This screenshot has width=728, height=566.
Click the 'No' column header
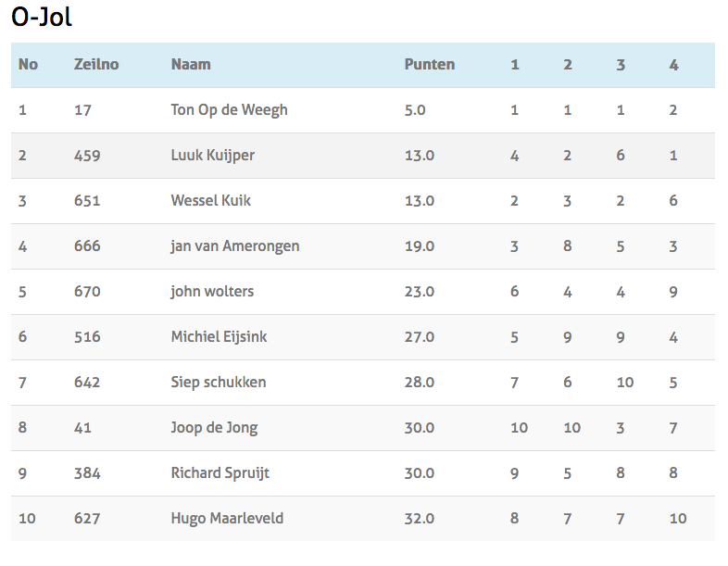click(x=28, y=65)
